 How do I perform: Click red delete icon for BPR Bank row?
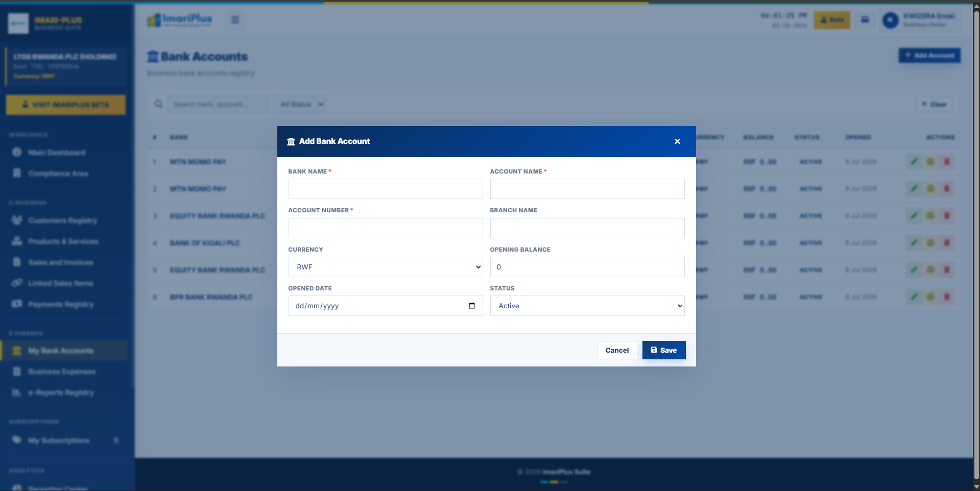(x=947, y=297)
